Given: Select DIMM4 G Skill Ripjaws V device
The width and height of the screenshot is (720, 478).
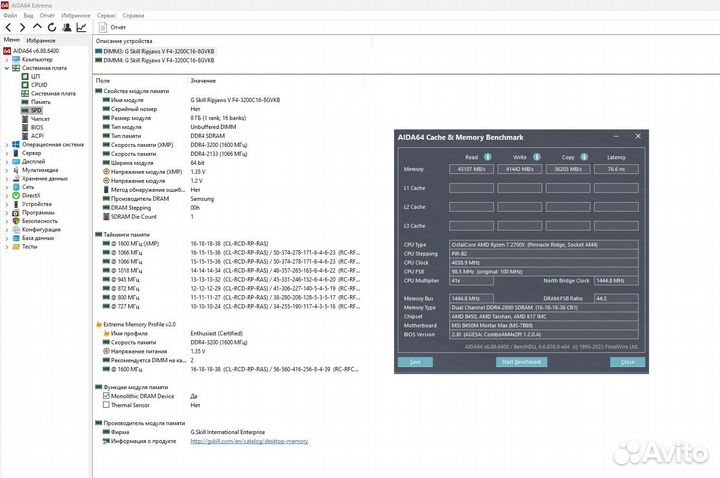Looking at the screenshot, I should coord(160,60).
